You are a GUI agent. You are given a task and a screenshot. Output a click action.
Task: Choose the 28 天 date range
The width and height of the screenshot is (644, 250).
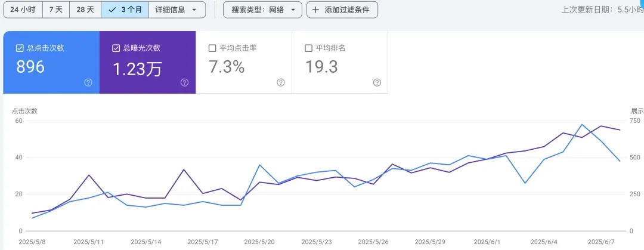tap(85, 10)
